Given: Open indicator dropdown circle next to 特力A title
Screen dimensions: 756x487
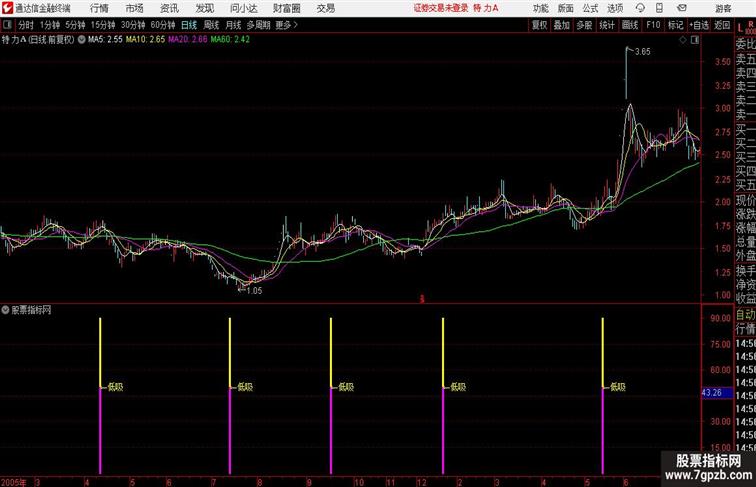Looking at the screenshot, I should tap(81, 40).
